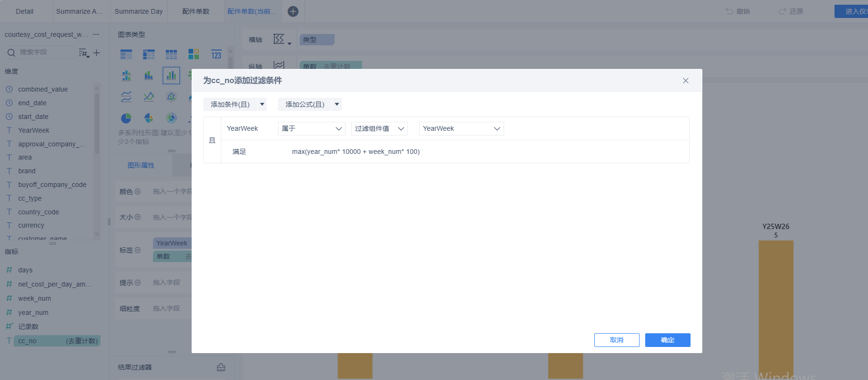
Task: Click the 进入仪表板 button
Action: [851, 11]
